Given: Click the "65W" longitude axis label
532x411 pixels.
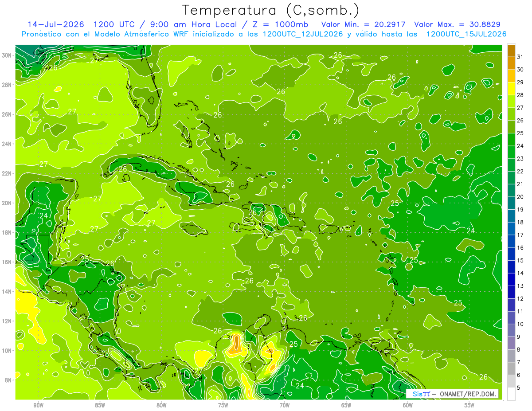Looking at the screenshot, I should coord(346,405).
